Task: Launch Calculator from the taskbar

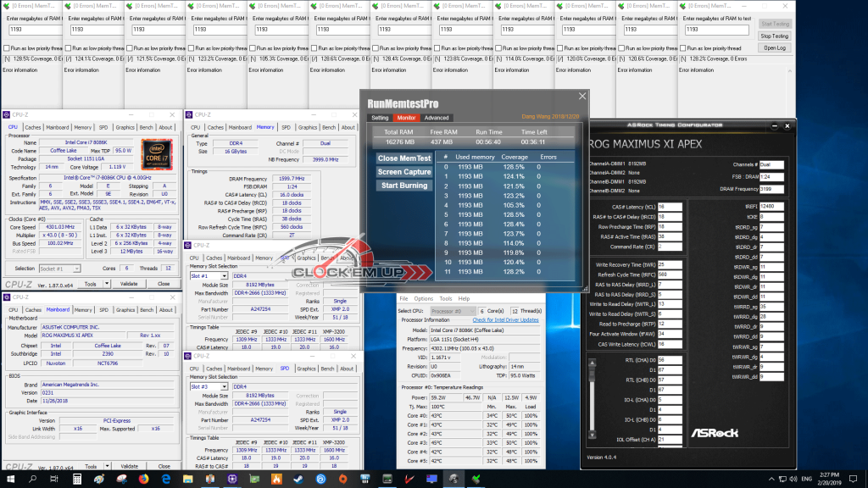Action: pos(77,479)
